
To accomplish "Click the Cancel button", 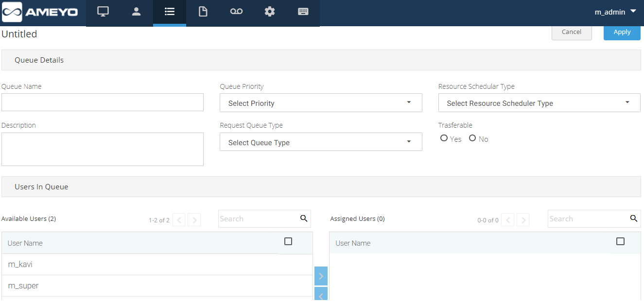I will tap(572, 32).
